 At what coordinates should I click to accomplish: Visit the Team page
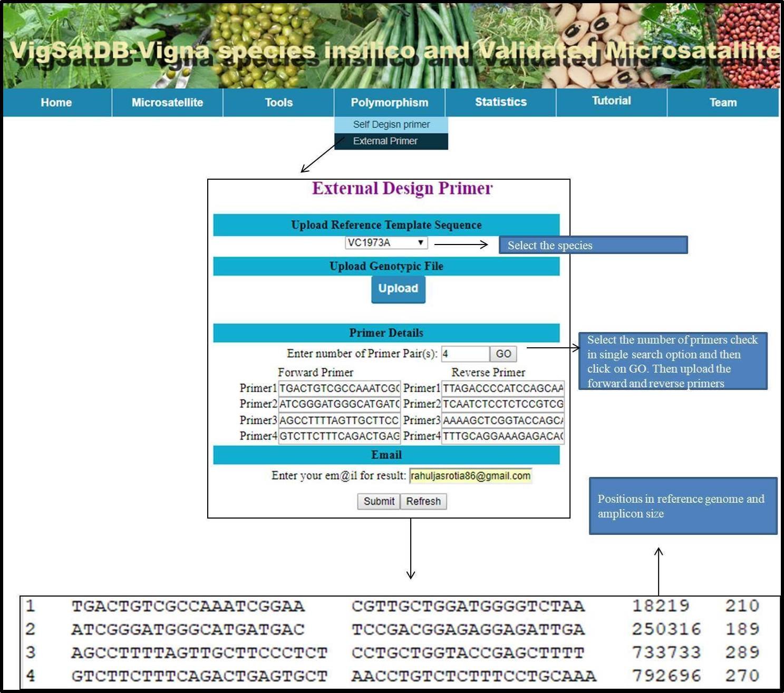pos(723,102)
